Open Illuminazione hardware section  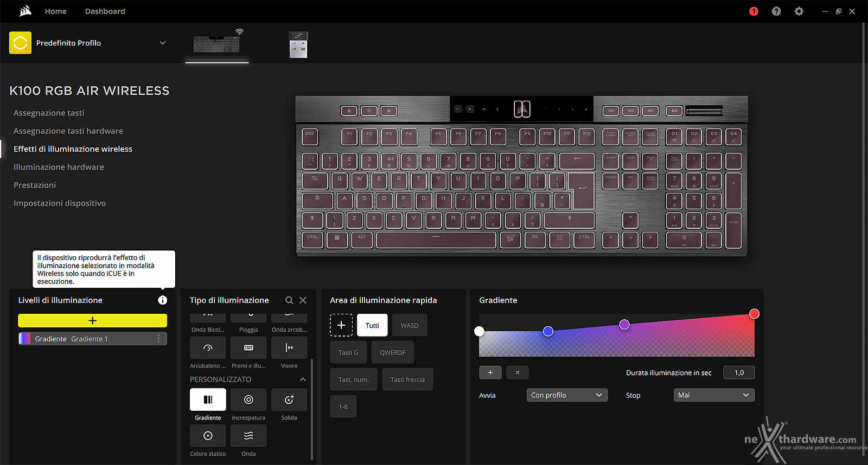[x=59, y=167]
